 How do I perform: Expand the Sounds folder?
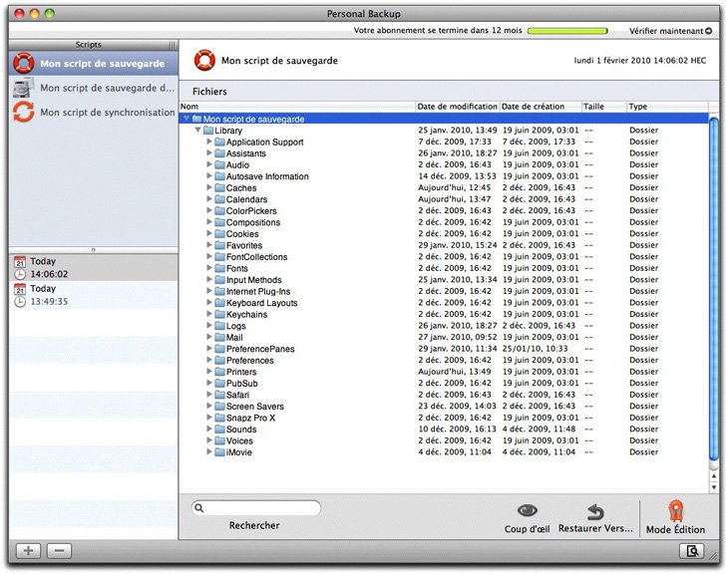pos(209,429)
